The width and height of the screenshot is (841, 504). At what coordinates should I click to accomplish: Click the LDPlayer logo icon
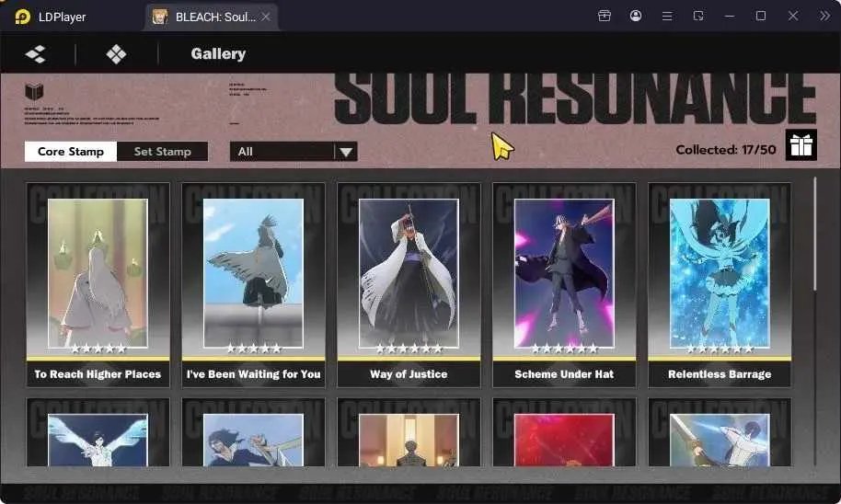point(22,17)
